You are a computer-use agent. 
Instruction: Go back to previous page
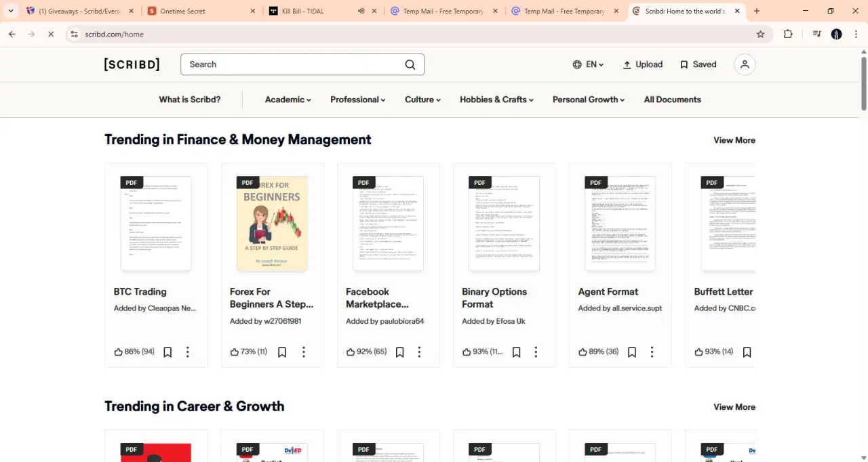click(x=12, y=35)
